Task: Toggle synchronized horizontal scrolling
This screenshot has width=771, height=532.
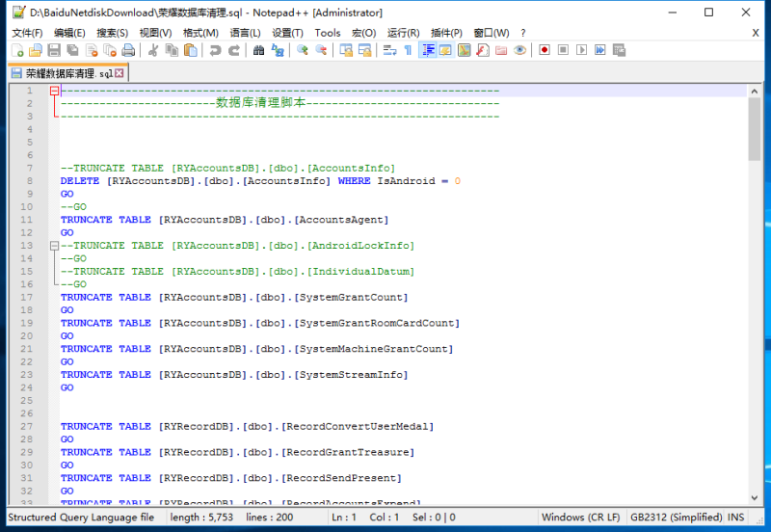Action: pos(365,50)
